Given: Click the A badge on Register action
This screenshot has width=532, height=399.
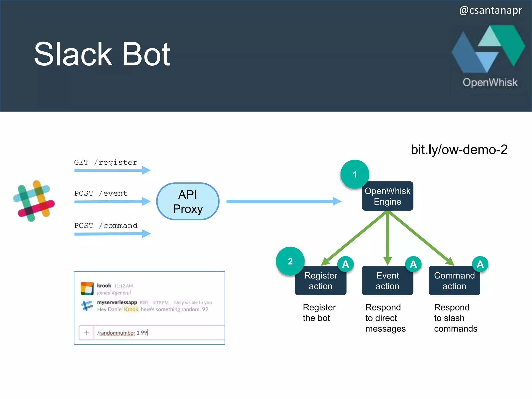Looking at the screenshot, I should click(x=345, y=264).
